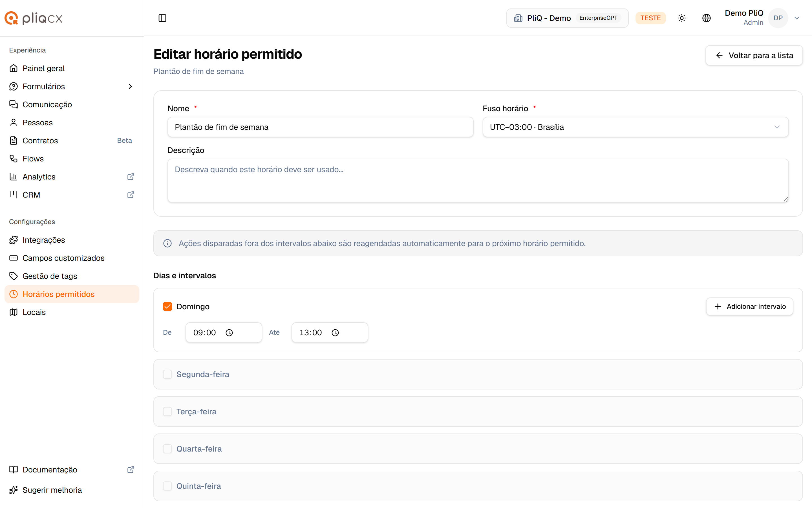Click the Integrações puzzle icon

click(x=14, y=240)
